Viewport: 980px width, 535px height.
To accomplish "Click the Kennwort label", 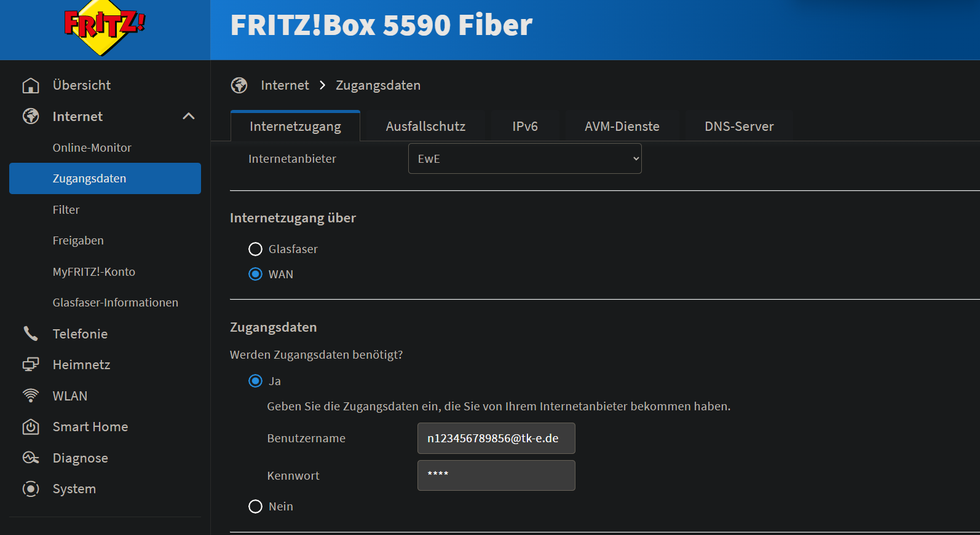I will tap(293, 475).
